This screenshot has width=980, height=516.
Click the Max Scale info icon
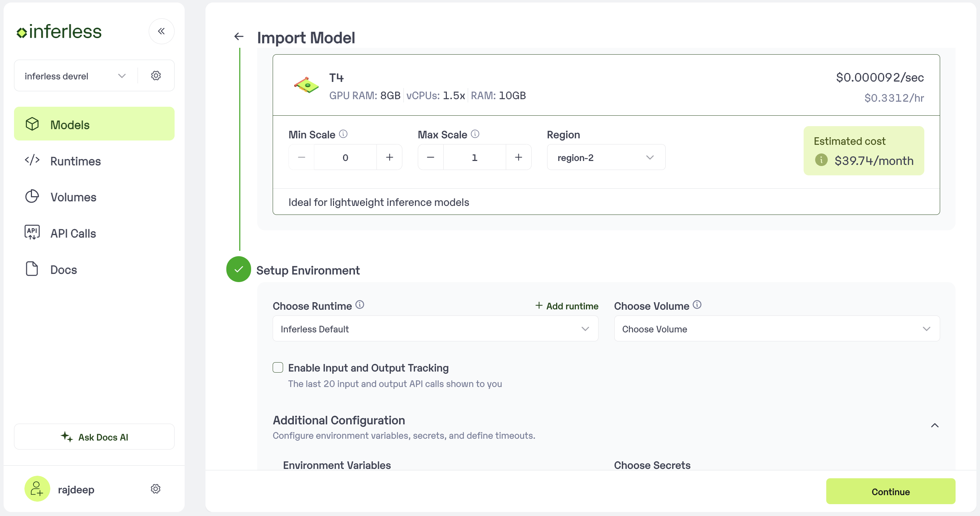(x=475, y=134)
